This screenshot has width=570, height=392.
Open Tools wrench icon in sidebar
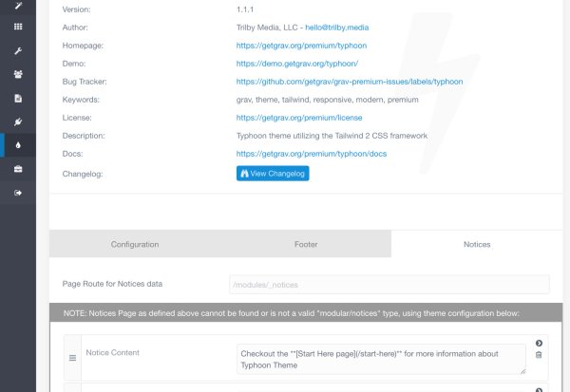click(x=18, y=50)
